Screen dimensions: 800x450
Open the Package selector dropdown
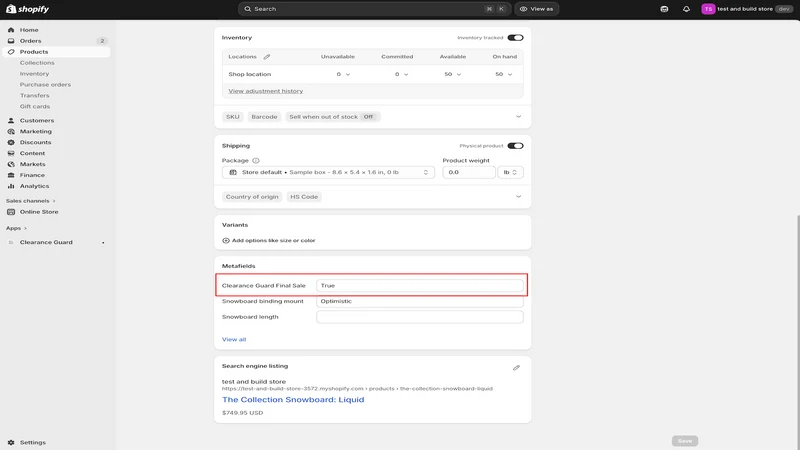(x=328, y=172)
